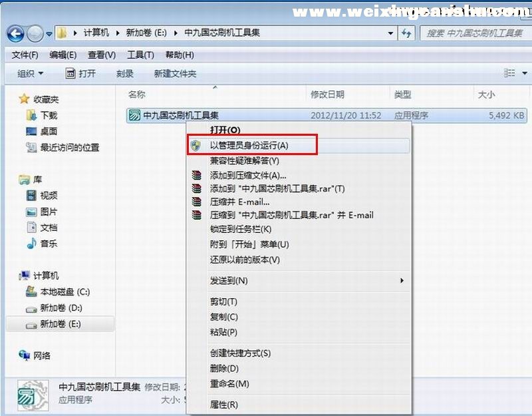Viewport: 532px width, 416px height.
Task: Open the 组织 dropdown in toolbar
Action: click(x=30, y=74)
